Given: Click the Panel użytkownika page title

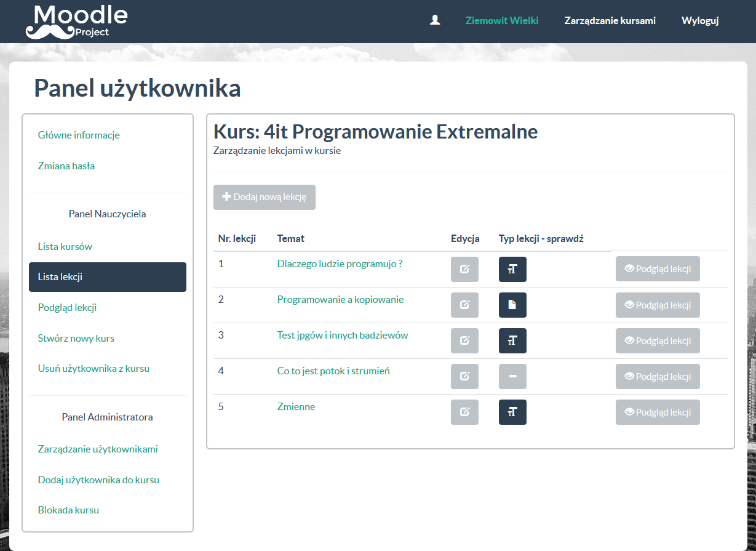Looking at the screenshot, I should tap(137, 88).
